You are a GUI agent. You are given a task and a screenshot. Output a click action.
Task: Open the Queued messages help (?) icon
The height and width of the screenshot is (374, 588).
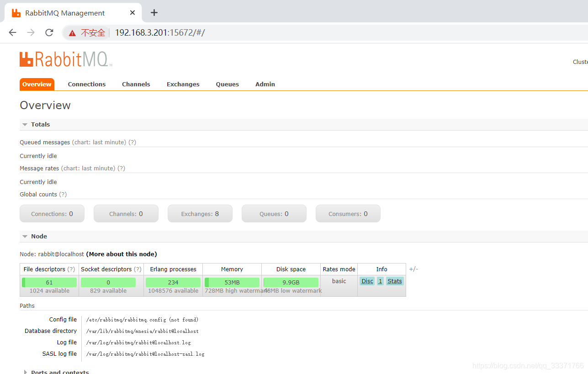(x=132, y=142)
